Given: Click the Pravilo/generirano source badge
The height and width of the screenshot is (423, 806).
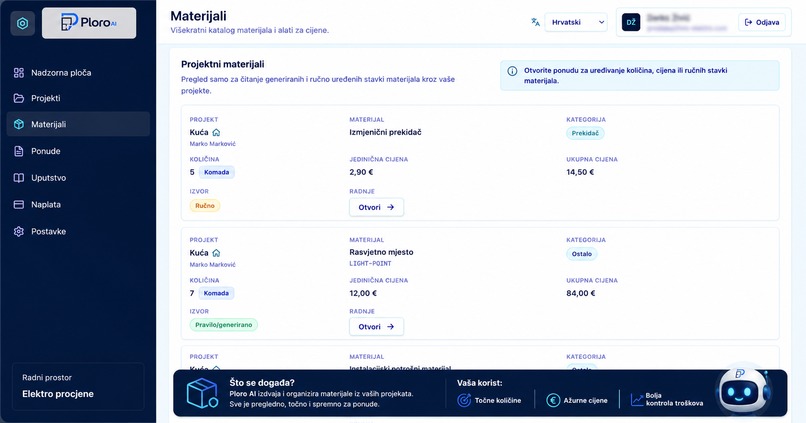Looking at the screenshot, I should 224,325.
